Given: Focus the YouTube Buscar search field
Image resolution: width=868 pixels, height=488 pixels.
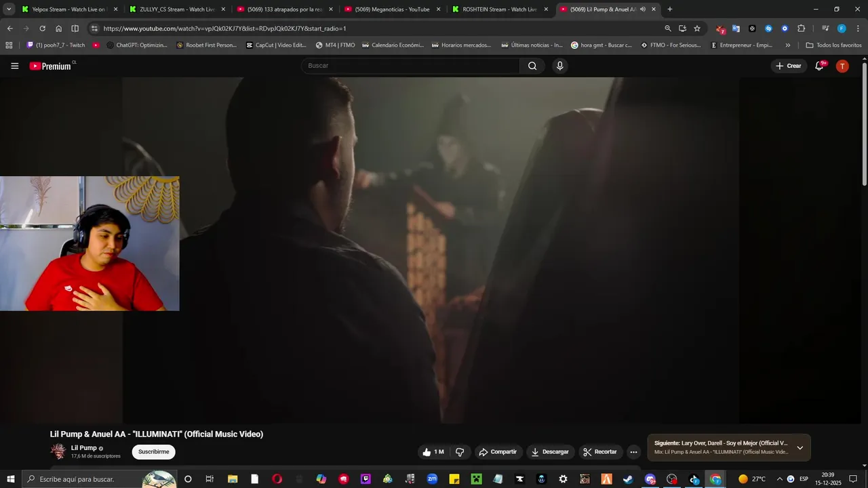Looking at the screenshot, I should [x=410, y=66].
